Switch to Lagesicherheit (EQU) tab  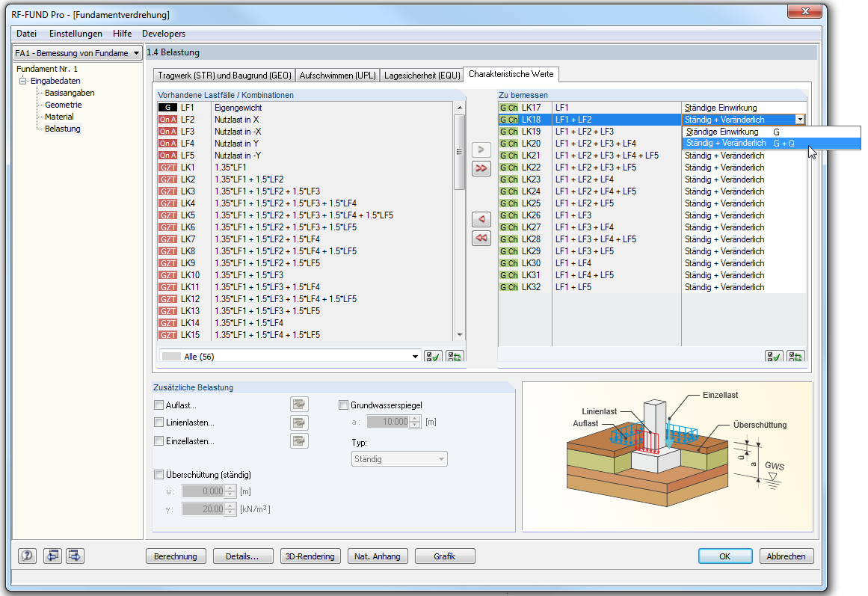point(422,76)
